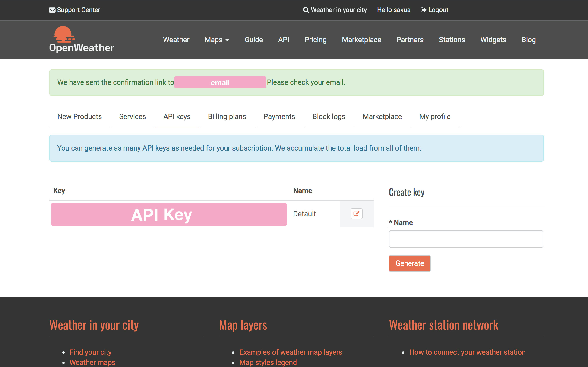Image resolution: width=588 pixels, height=367 pixels.
Task: Click the Map layers footer heading
Action: pos(243,325)
